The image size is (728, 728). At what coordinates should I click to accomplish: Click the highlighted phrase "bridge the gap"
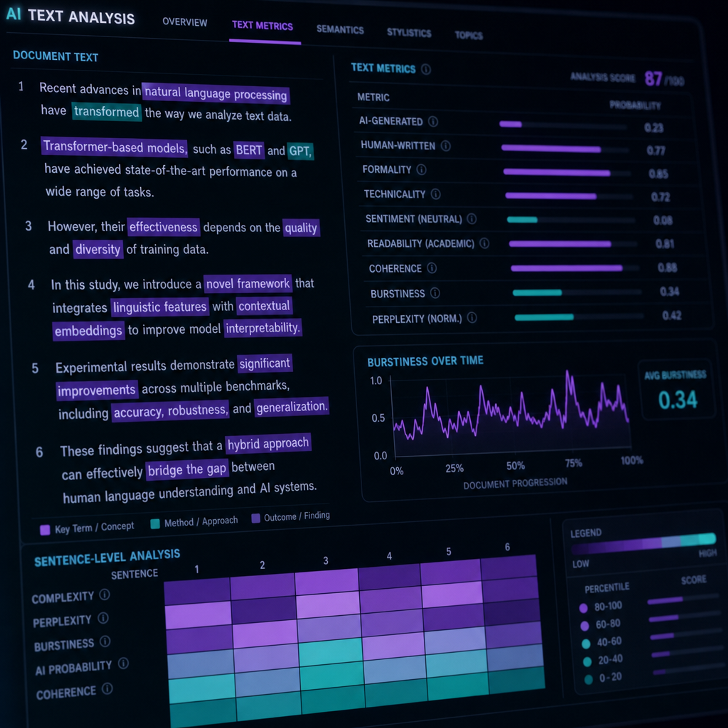tap(187, 470)
